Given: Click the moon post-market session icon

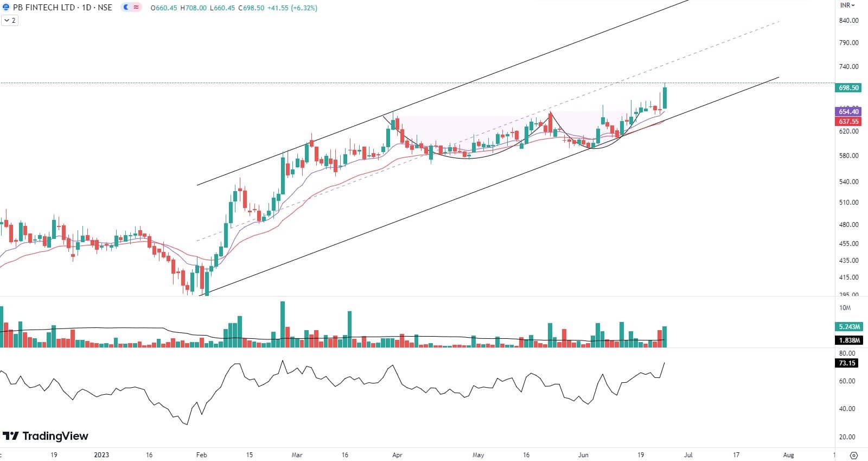Looking at the screenshot, I should (126, 8).
